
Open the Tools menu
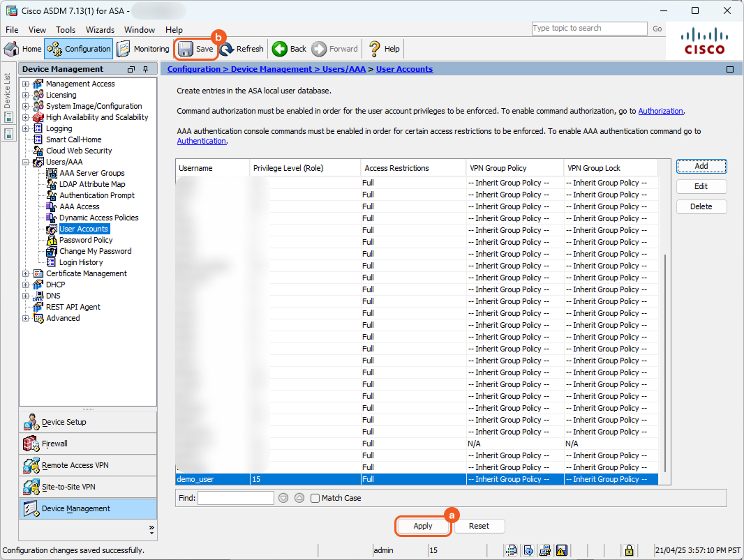[66, 30]
